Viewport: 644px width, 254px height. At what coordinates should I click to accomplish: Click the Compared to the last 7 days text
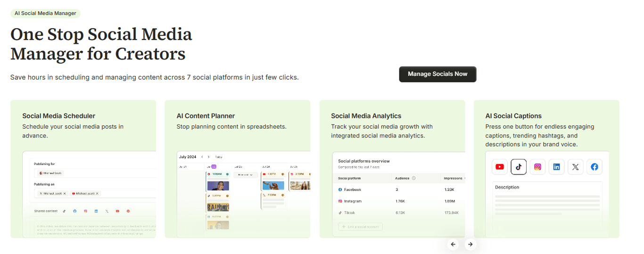click(358, 167)
